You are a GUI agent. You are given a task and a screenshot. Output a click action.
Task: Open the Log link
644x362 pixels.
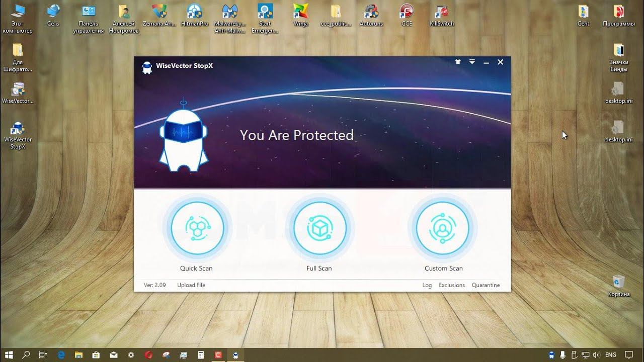(427, 285)
